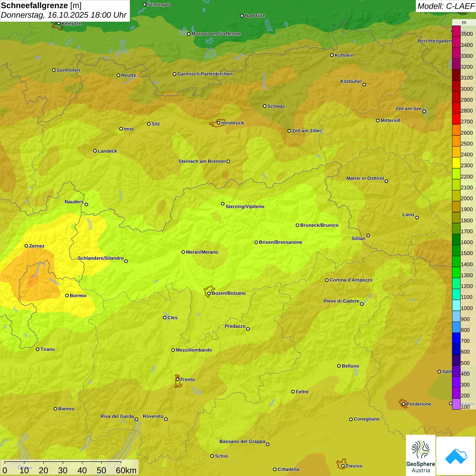This screenshot has height=476, width=476.
Task: Click the Tirano marker dot
Action: tap(38, 349)
